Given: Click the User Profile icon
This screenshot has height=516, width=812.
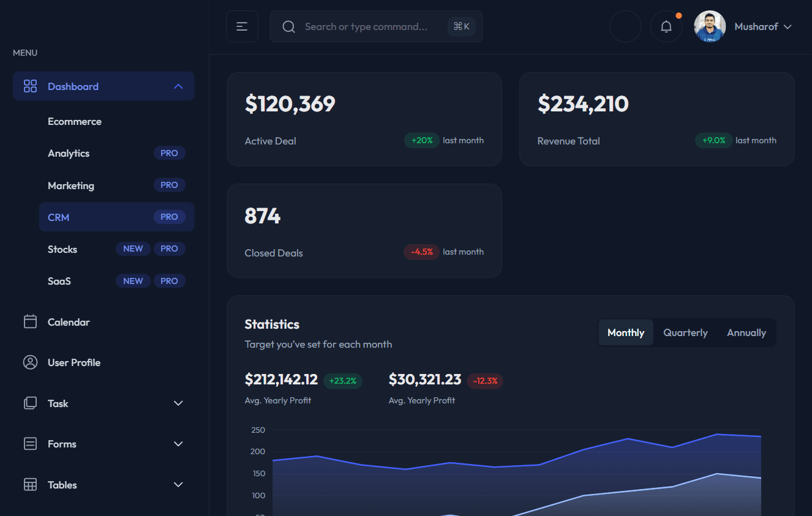Looking at the screenshot, I should coord(30,362).
